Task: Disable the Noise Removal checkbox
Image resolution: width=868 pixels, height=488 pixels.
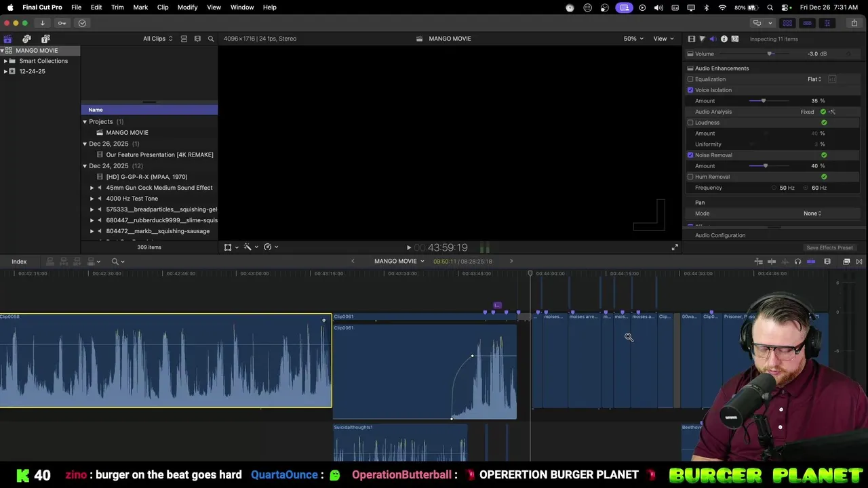Action: [690, 155]
